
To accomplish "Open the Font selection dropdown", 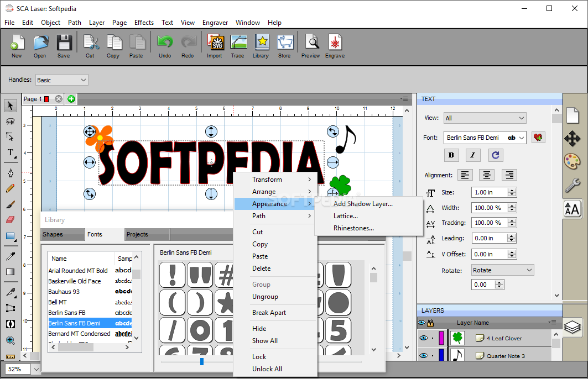I will [485, 138].
